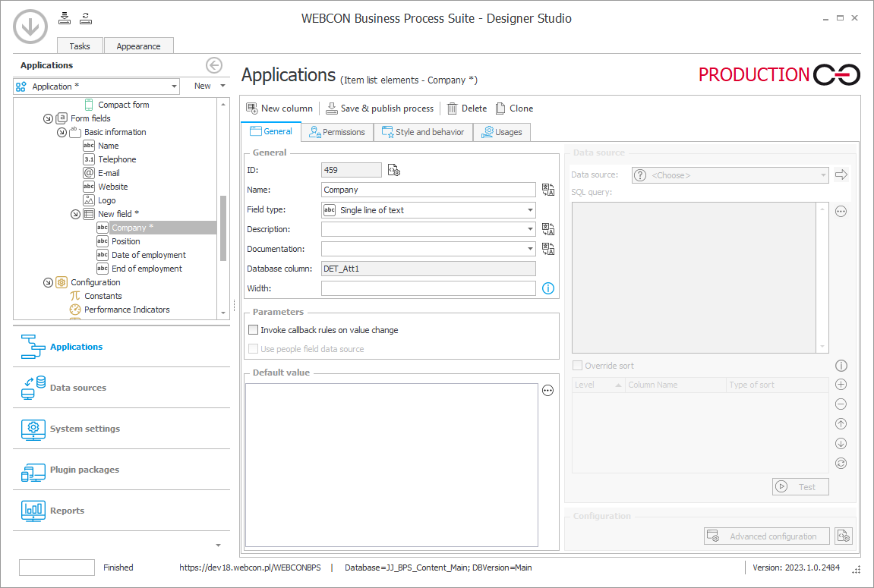Click the Clone button
874x588 pixels.
(515, 108)
